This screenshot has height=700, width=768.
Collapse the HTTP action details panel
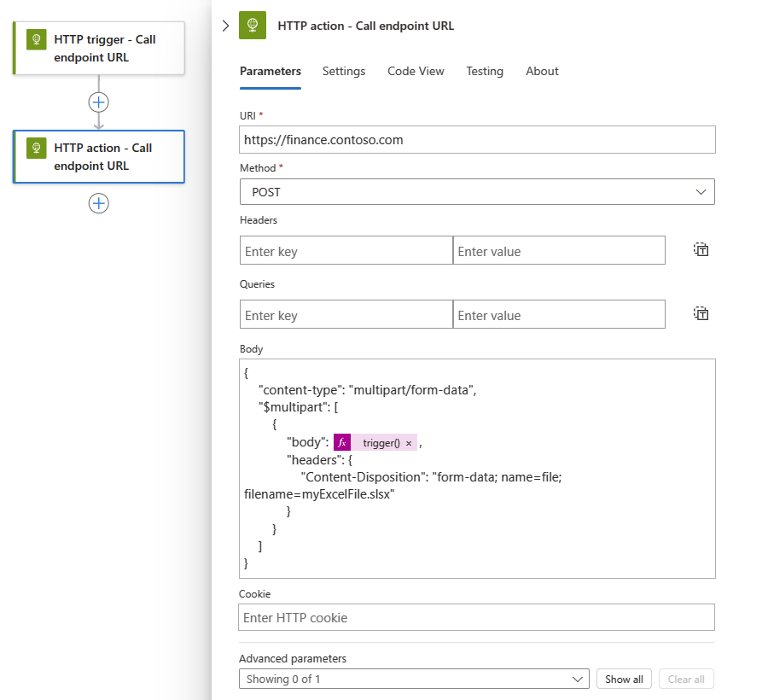coord(225,26)
